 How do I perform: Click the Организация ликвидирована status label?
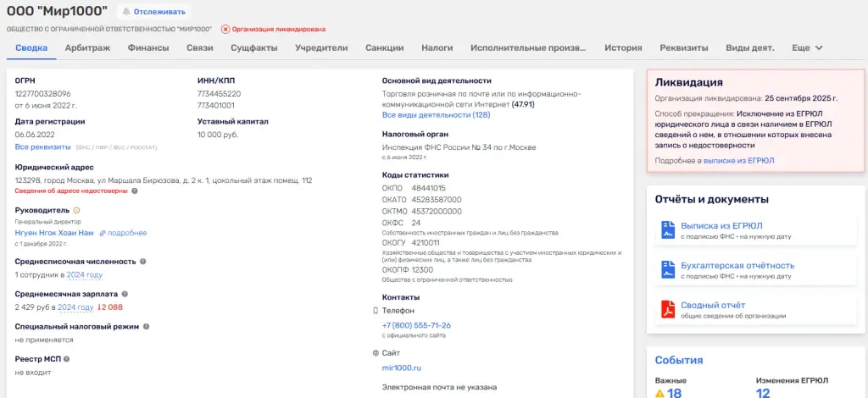[x=278, y=30]
